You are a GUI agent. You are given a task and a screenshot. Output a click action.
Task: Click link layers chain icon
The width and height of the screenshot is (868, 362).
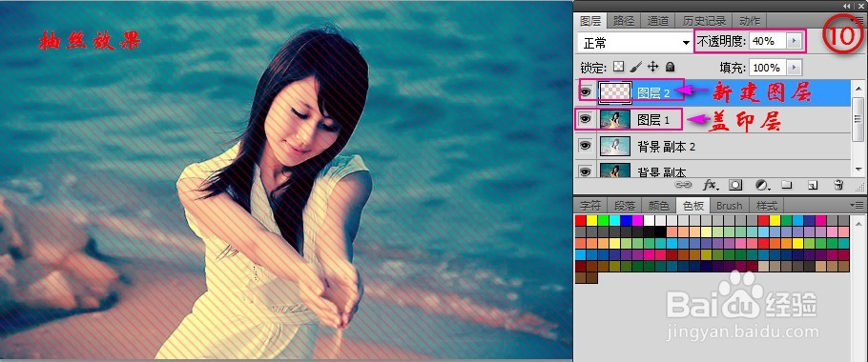(x=683, y=185)
